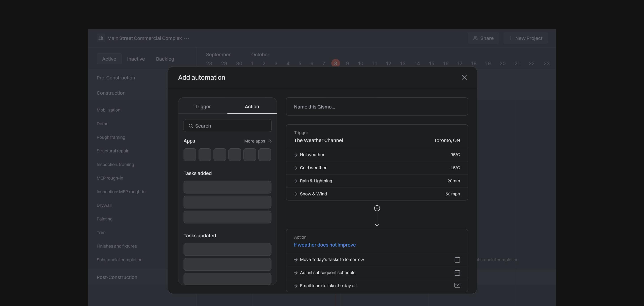Click the 35°C value for Hot weather
Screen dimensions: 644x306
(x=455, y=155)
